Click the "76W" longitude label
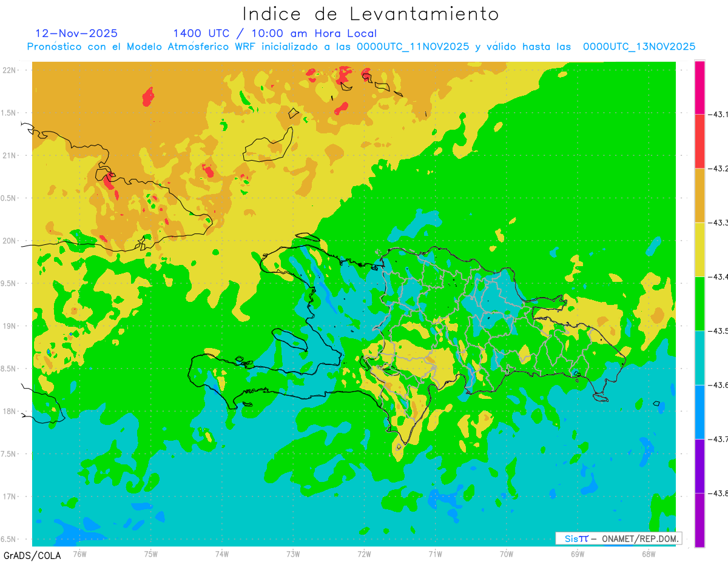This screenshot has width=728, height=562. 79,554
